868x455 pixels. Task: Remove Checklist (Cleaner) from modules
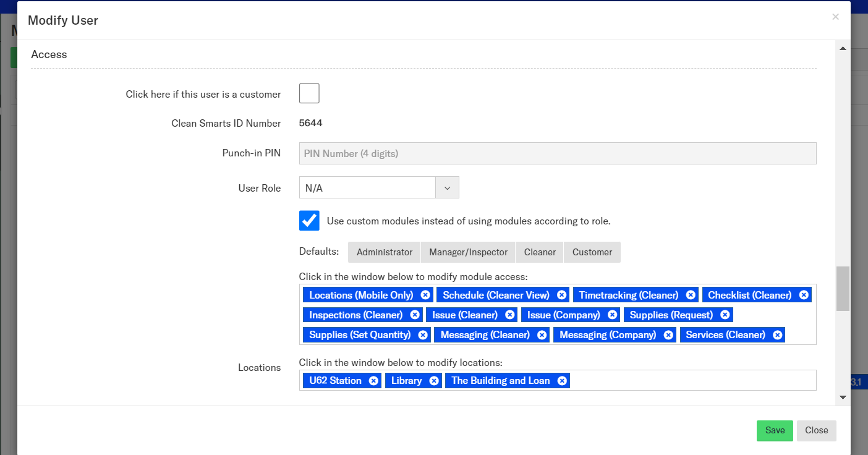click(x=804, y=295)
